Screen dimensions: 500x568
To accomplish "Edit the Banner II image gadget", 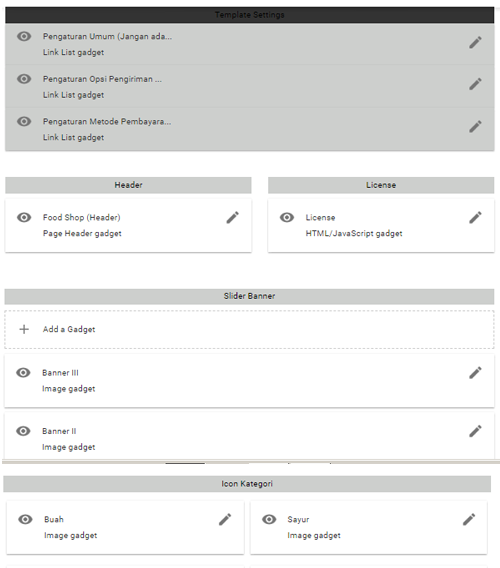I will pos(475,431).
